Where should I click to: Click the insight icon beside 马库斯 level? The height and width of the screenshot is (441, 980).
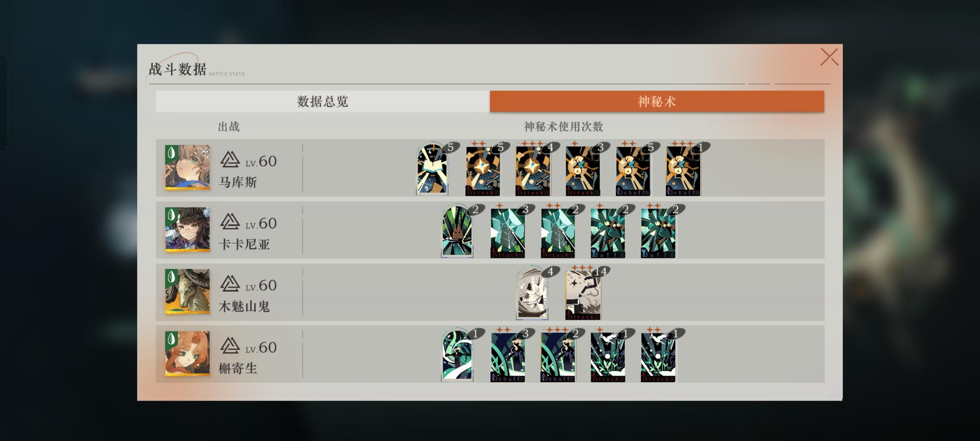[230, 160]
